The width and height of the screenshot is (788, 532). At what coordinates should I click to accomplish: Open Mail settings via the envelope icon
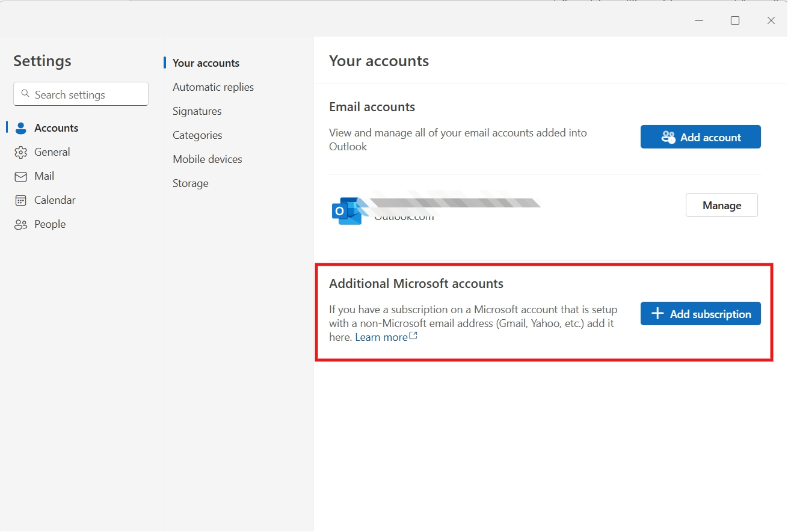(20, 176)
